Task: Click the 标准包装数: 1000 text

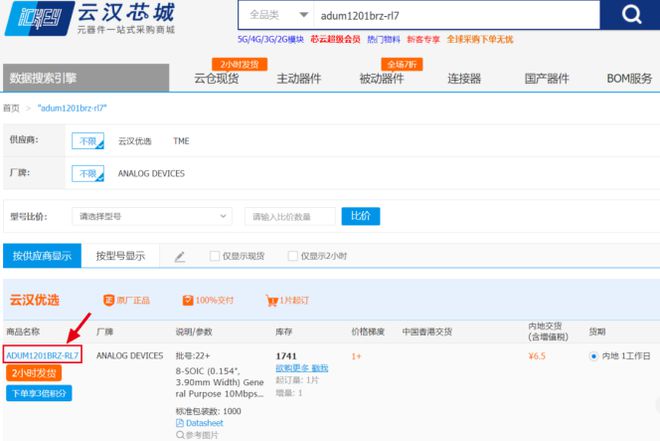Action: tap(208, 411)
